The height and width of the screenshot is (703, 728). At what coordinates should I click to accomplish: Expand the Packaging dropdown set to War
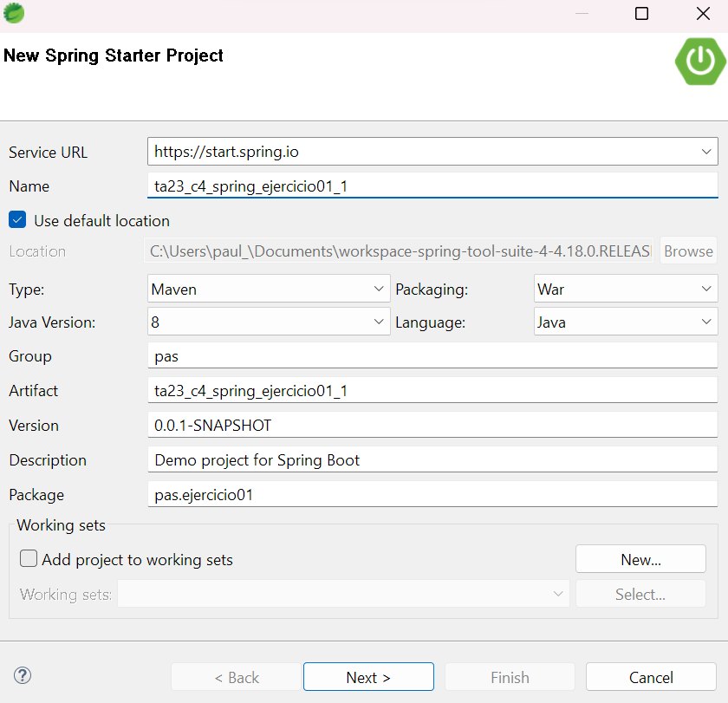705,288
